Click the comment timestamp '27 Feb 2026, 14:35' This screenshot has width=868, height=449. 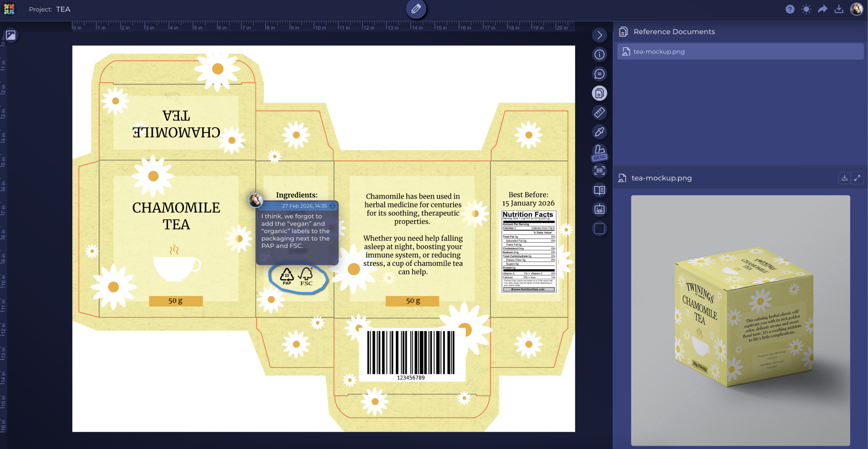click(x=304, y=206)
